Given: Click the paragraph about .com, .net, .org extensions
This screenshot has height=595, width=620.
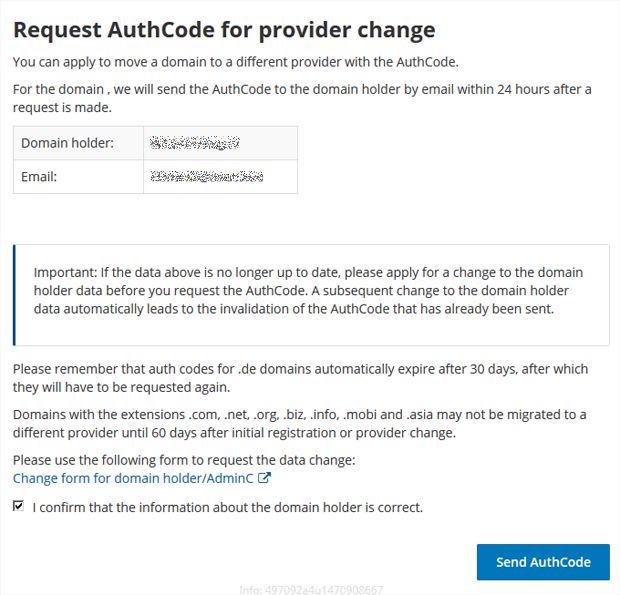Looking at the screenshot, I should pos(299,423).
